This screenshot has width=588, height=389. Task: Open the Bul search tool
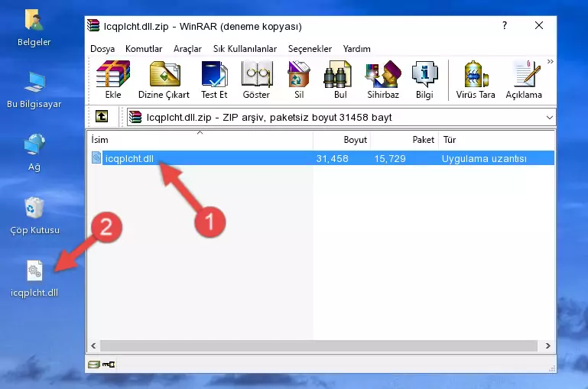point(340,79)
